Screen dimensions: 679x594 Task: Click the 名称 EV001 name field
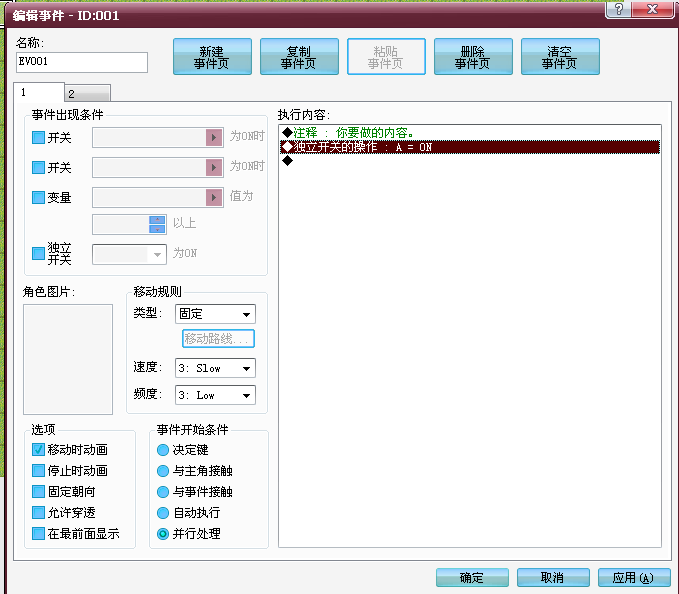(82, 62)
